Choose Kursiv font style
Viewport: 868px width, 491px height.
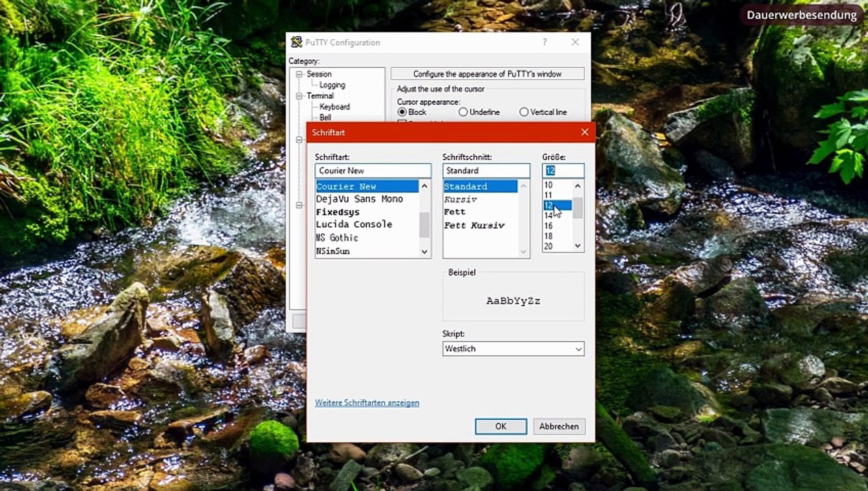[x=480, y=199]
